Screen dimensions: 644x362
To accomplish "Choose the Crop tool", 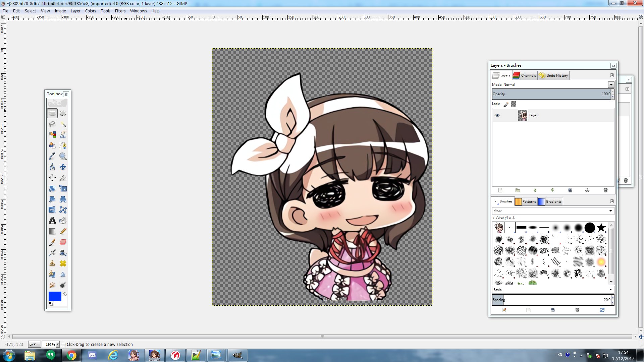I will (63, 178).
